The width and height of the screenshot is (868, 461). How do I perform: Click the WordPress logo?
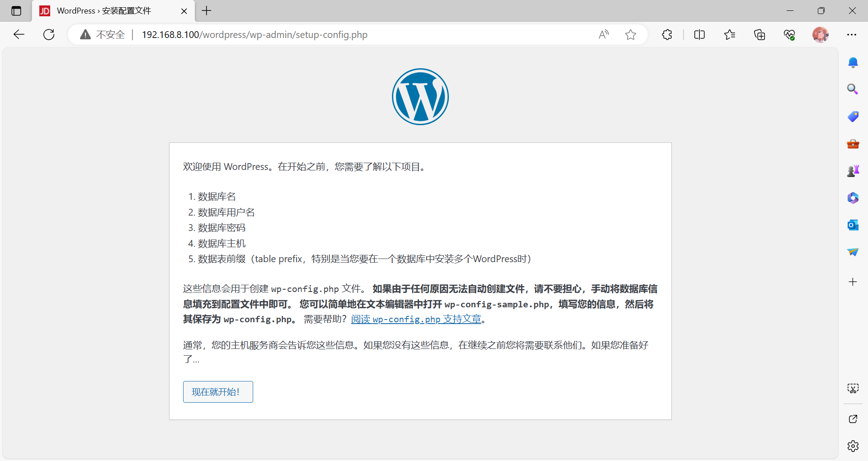[x=420, y=97]
